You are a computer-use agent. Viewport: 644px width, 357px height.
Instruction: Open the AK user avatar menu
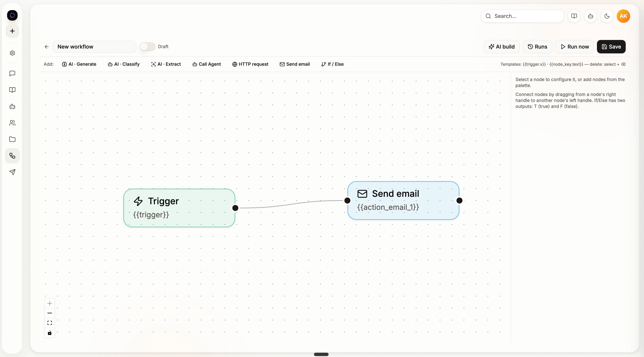[623, 16]
